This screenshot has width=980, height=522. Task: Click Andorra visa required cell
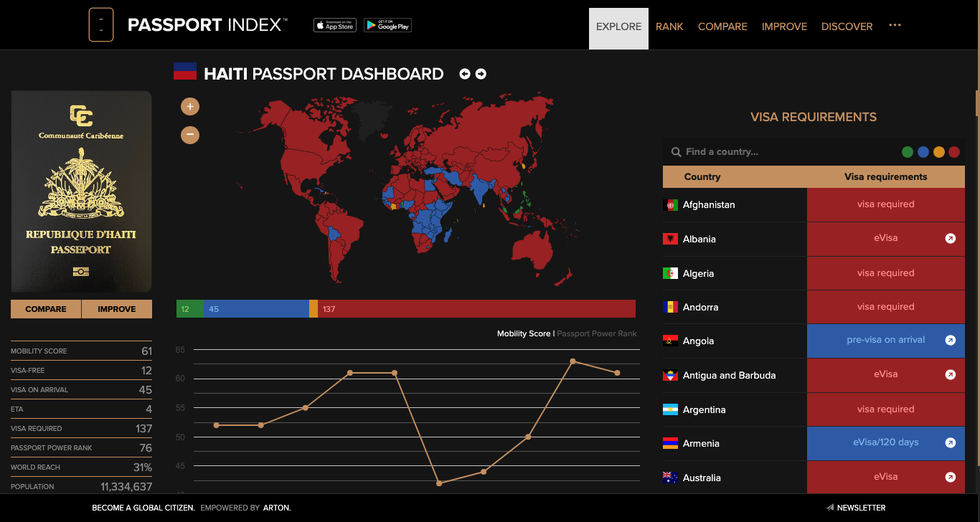point(885,307)
